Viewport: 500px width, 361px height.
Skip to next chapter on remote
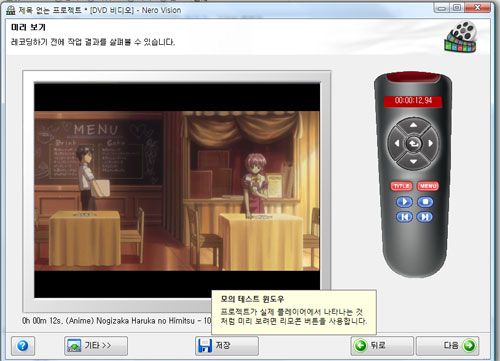tap(425, 217)
